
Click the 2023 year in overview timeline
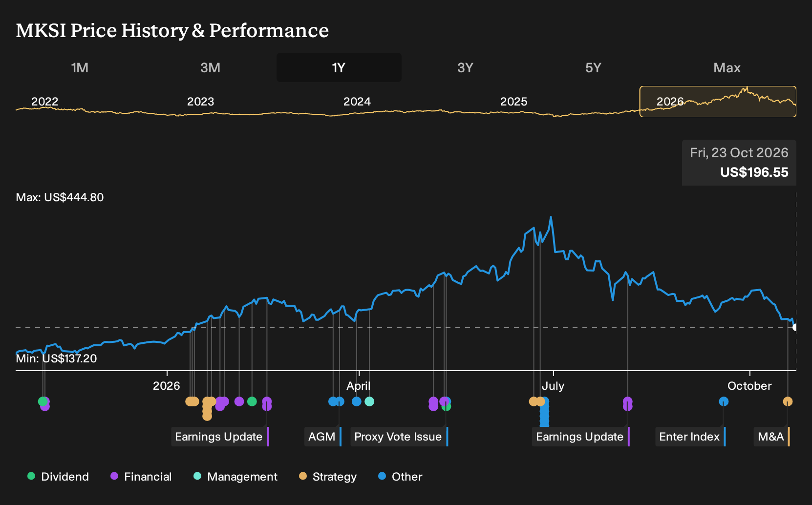tap(200, 102)
